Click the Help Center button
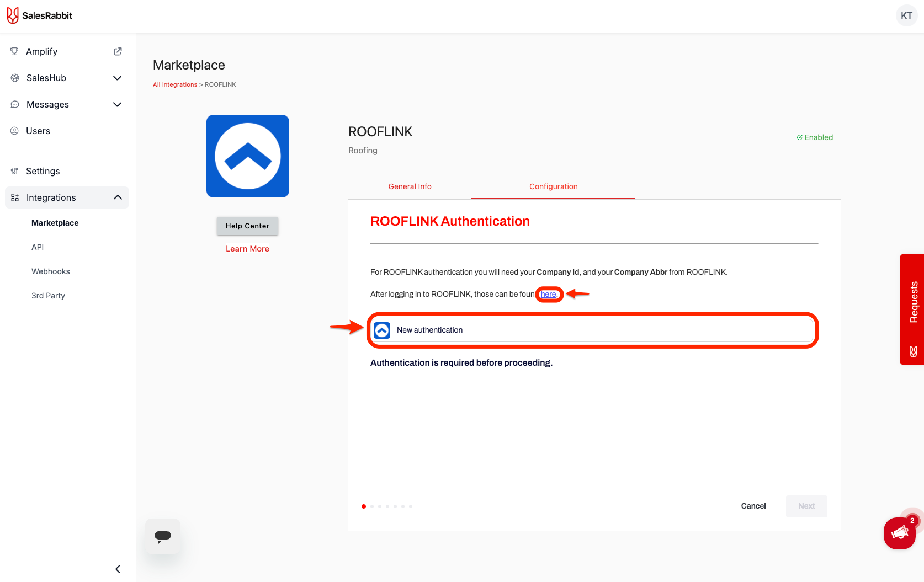The width and height of the screenshot is (924, 582). coord(247,226)
